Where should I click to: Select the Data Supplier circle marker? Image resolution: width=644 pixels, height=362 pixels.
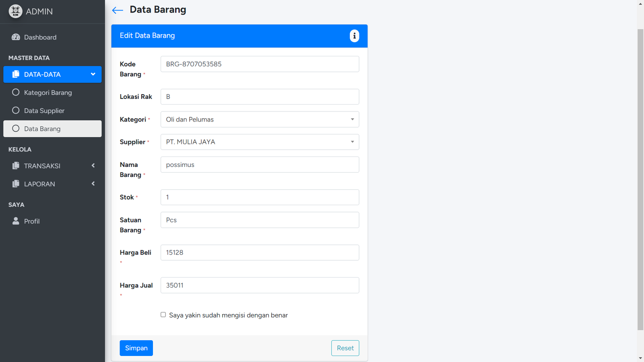[x=16, y=110]
